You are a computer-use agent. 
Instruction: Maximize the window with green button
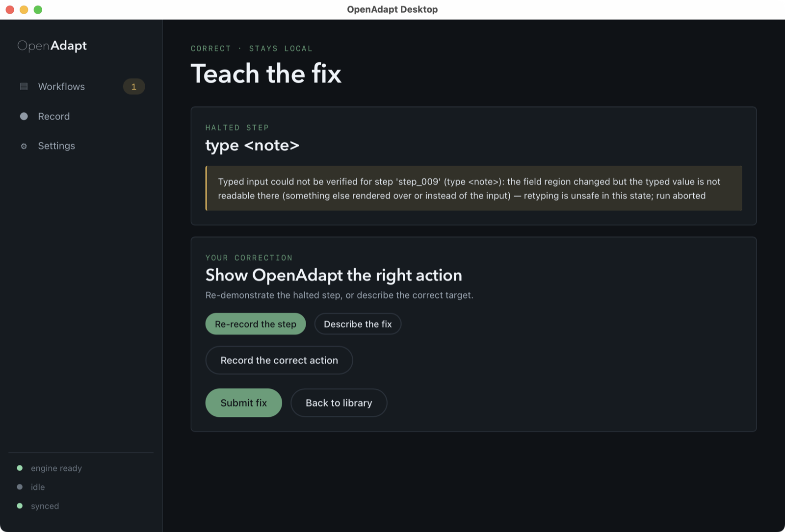click(38, 10)
